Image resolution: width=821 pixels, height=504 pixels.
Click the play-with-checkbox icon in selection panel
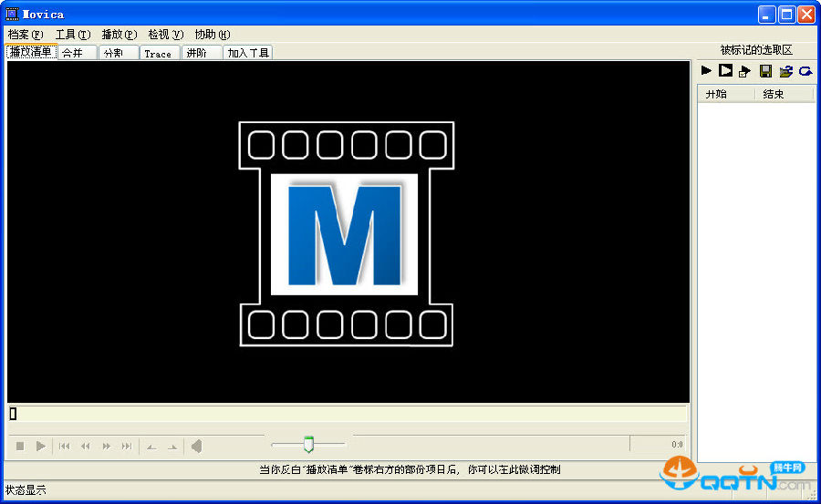745,71
